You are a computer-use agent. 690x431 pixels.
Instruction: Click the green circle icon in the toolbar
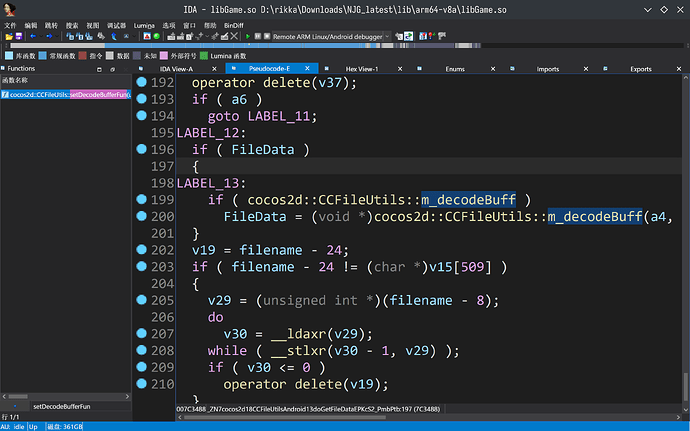coord(157,36)
